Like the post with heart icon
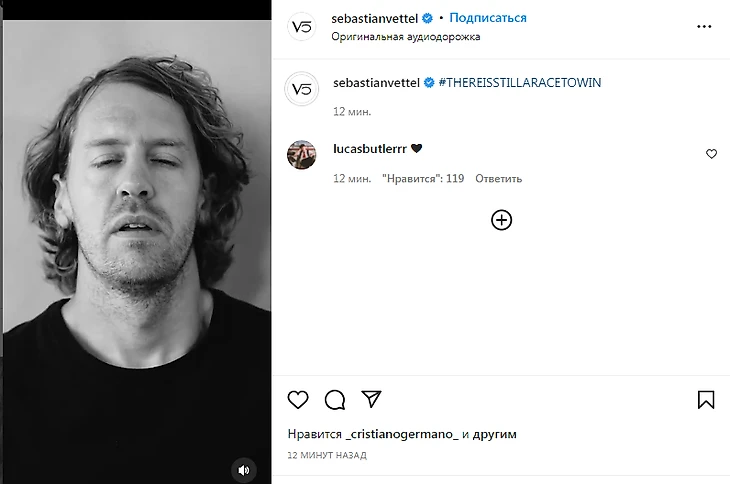 pyautogui.click(x=298, y=400)
